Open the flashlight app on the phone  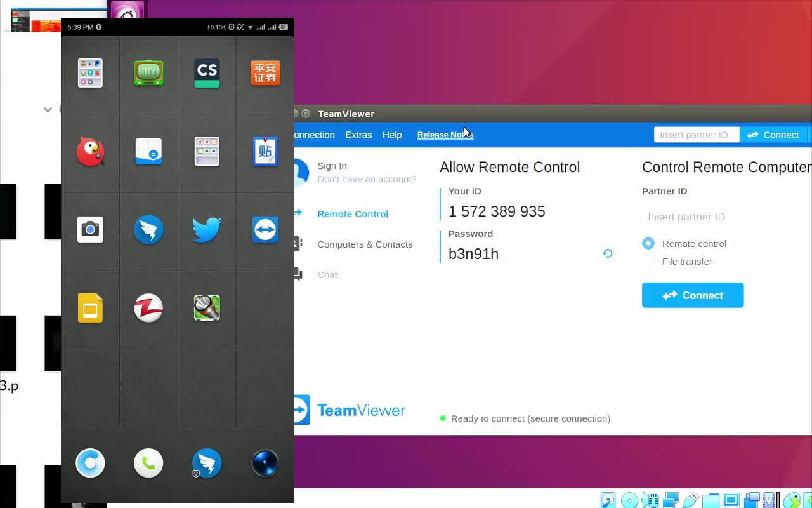(x=207, y=308)
